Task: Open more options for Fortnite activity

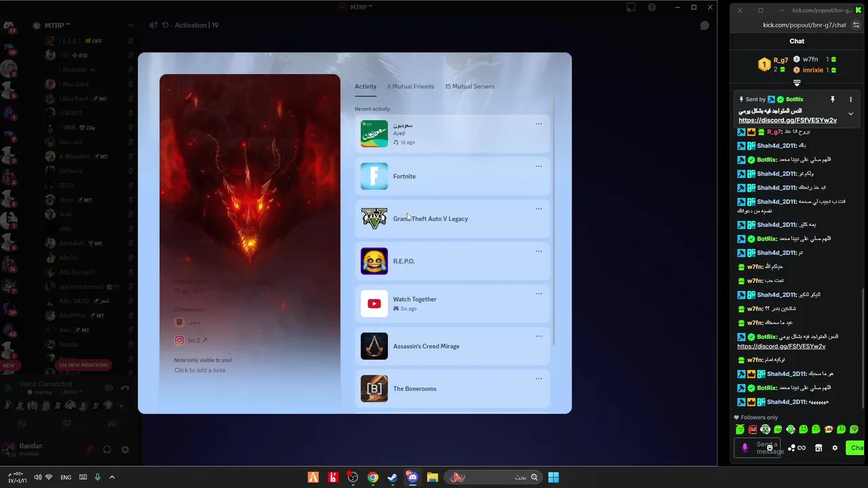Action: 538,166
